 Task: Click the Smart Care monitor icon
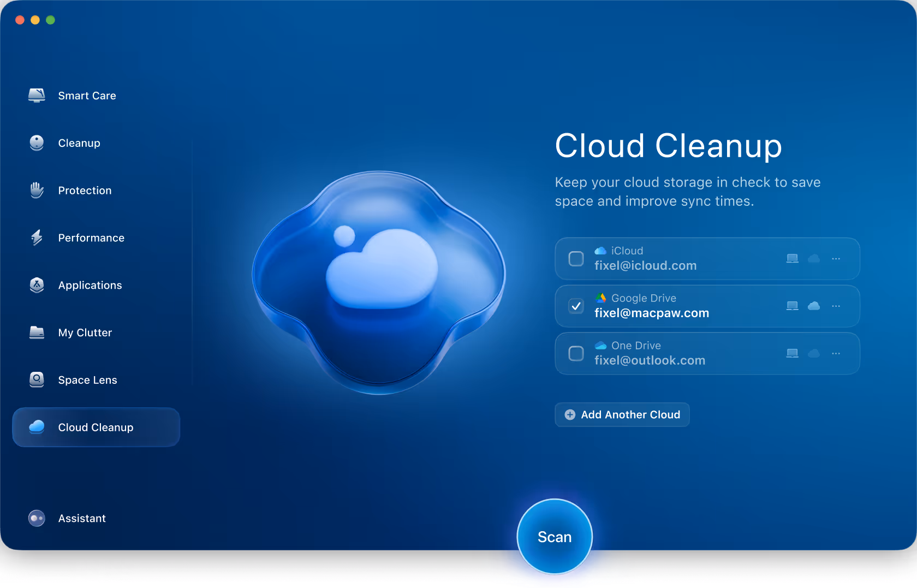(x=37, y=96)
